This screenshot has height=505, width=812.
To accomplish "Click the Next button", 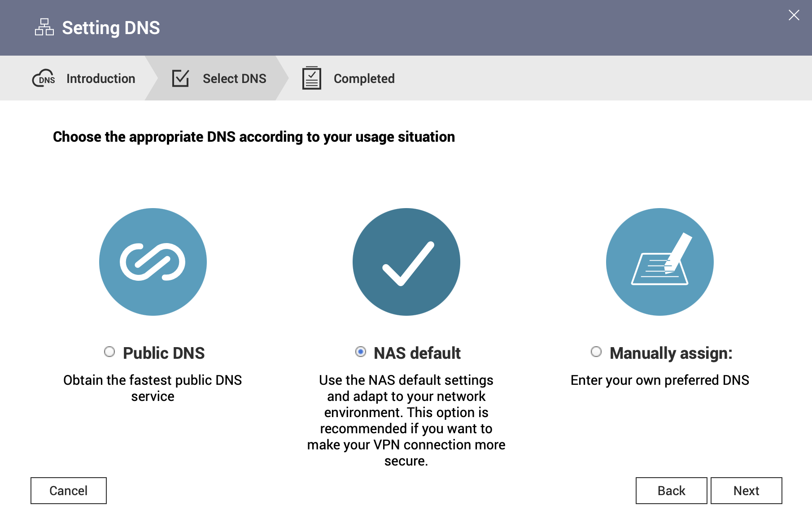I will (x=746, y=490).
